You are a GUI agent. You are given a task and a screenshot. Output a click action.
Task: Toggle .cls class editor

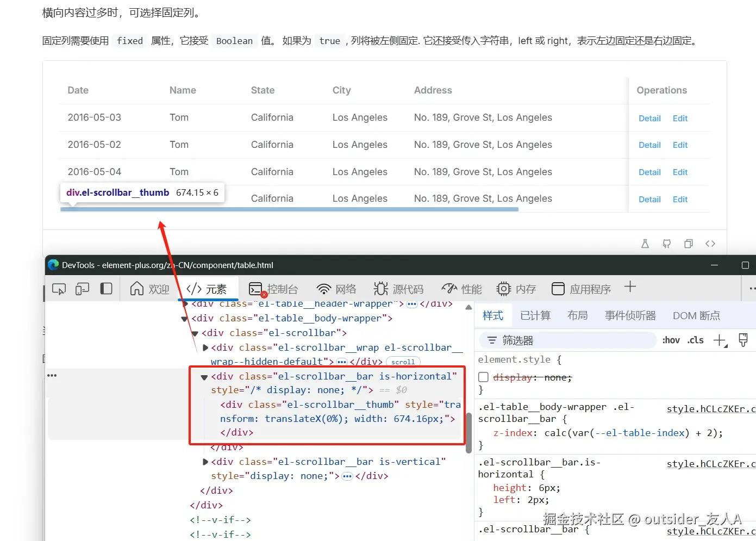click(x=695, y=340)
